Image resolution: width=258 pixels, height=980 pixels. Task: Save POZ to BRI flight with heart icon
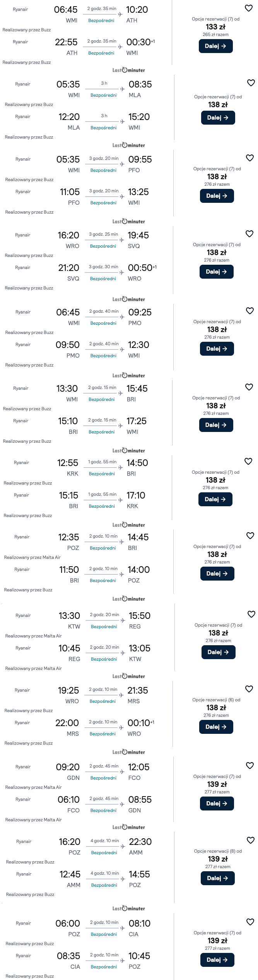point(250,536)
